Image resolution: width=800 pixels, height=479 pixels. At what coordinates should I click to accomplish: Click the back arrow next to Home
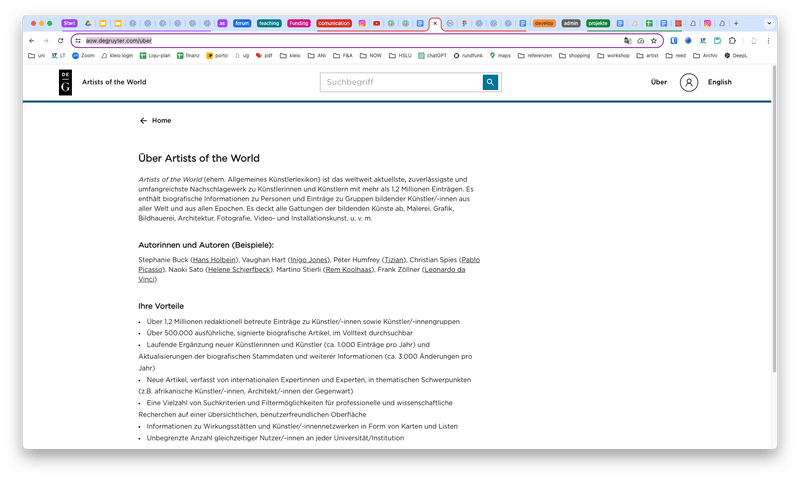pyautogui.click(x=143, y=120)
